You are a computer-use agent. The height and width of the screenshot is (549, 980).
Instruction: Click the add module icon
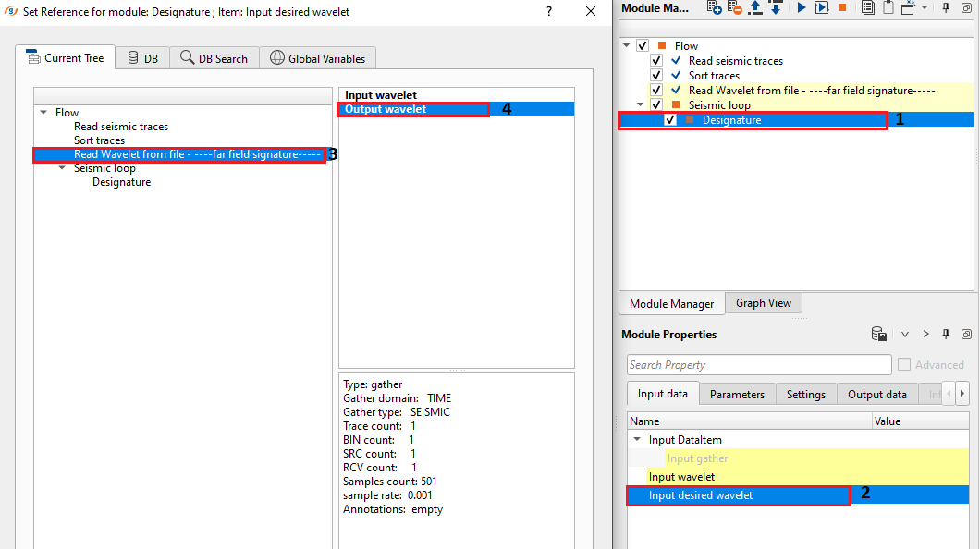pos(714,8)
